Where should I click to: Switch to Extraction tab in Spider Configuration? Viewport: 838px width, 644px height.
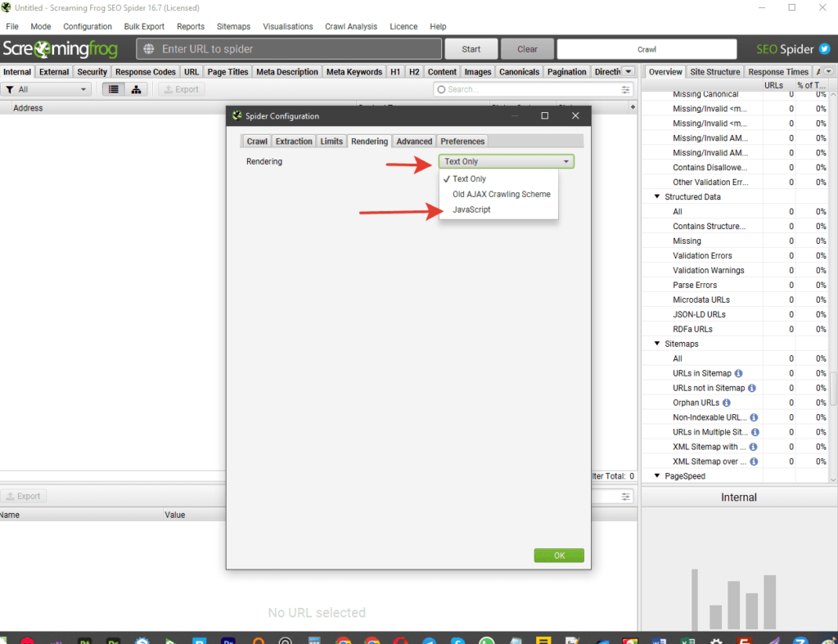pyautogui.click(x=294, y=141)
